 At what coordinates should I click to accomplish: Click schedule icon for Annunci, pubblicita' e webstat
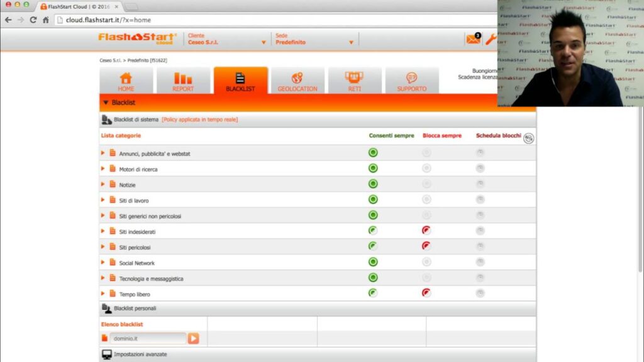click(x=480, y=153)
